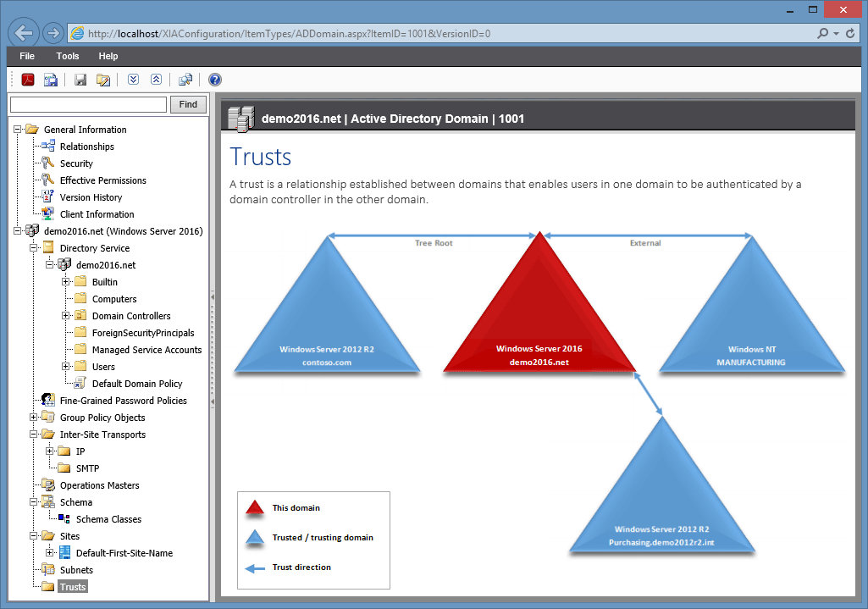Click the domain server icon in header
This screenshot has height=609, width=868.
[x=240, y=118]
